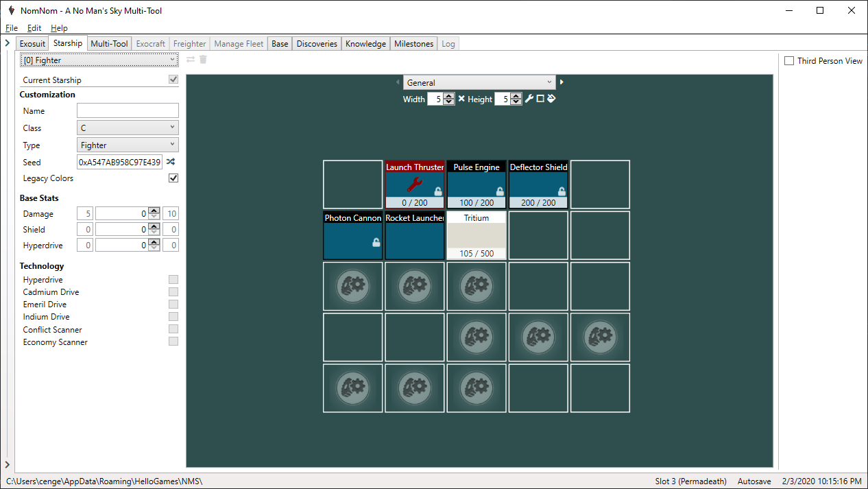
Task: Click the lock icon on Launch Thruster slot
Action: pyautogui.click(x=437, y=191)
